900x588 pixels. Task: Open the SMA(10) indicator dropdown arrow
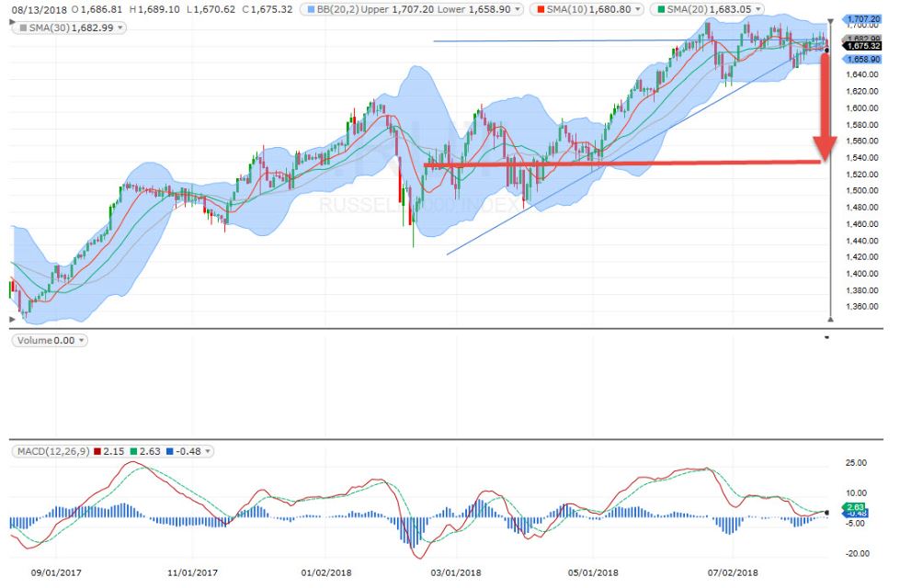(638, 10)
